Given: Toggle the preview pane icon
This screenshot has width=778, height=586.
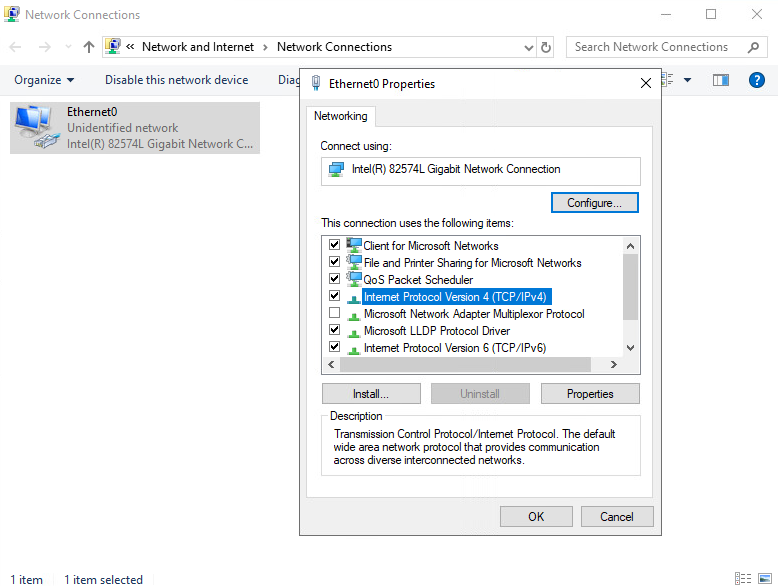Looking at the screenshot, I should point(720,80).
